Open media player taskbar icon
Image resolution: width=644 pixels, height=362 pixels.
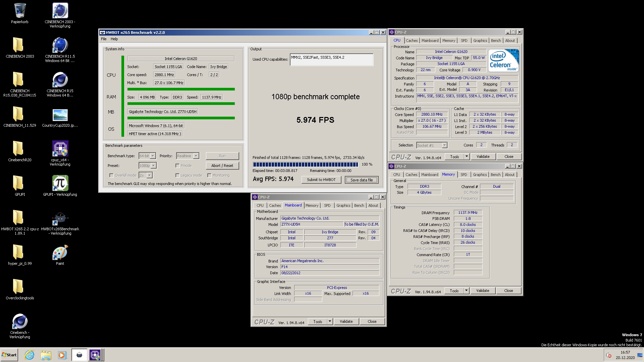point(62,355)
